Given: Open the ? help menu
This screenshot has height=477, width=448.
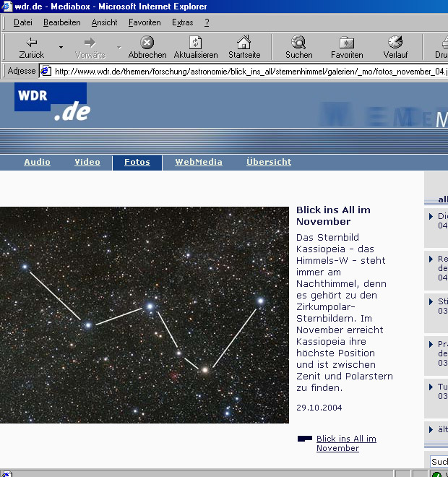Looking at the screenshot, I should pyautogui.click(x=207, y=22).
